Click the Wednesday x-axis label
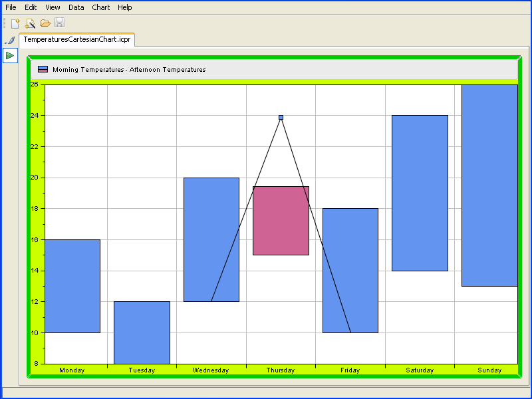This screenshot has height=399, width=532. coord(211,370)
